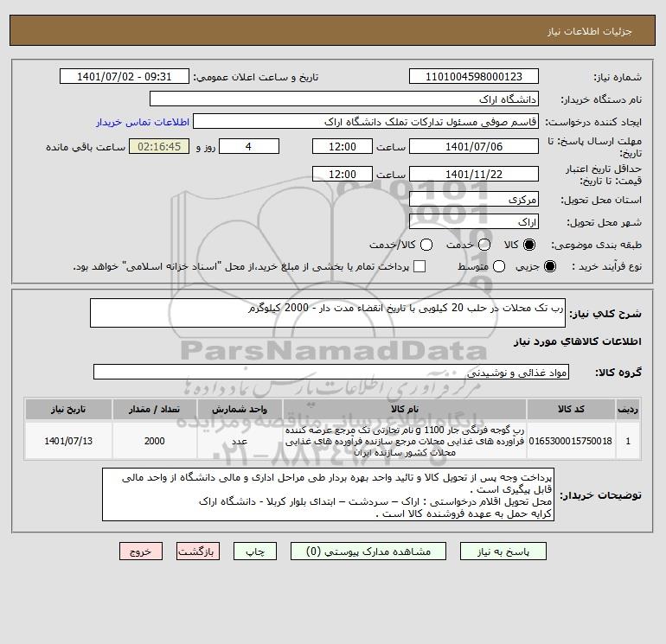Click the price validity time 12:00 field
Image resolution: width=666 pixels, height=644 pixels.
343,174
